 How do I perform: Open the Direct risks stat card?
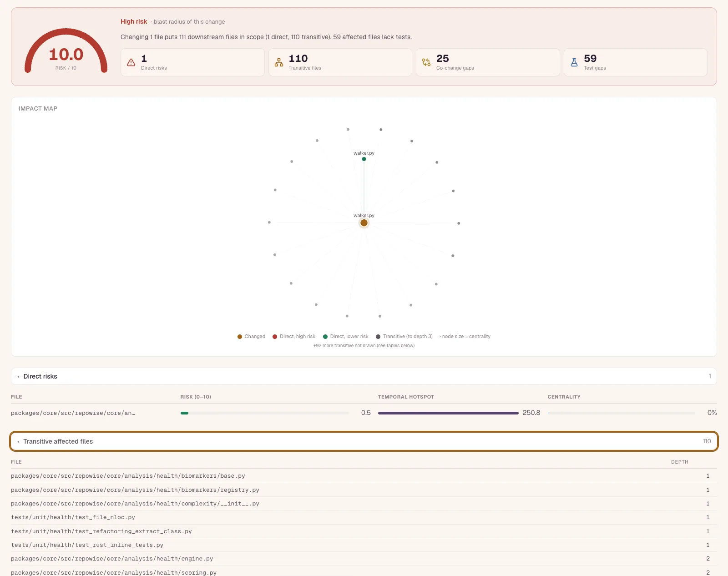point(192,62)
